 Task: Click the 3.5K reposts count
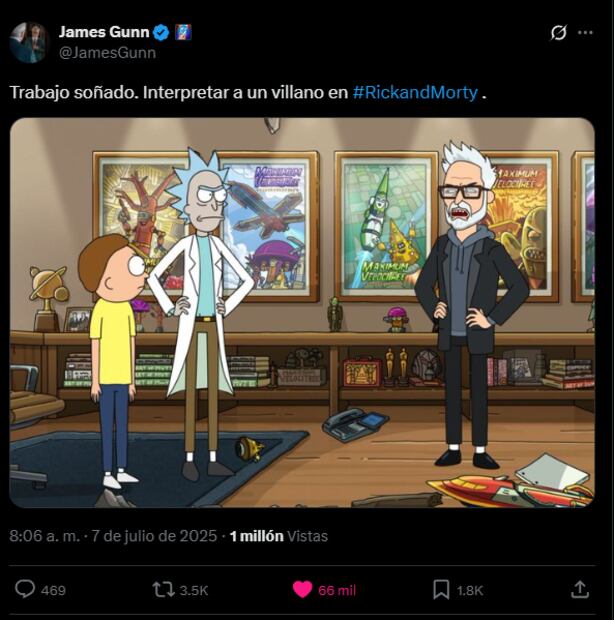(x=194, y=590)
